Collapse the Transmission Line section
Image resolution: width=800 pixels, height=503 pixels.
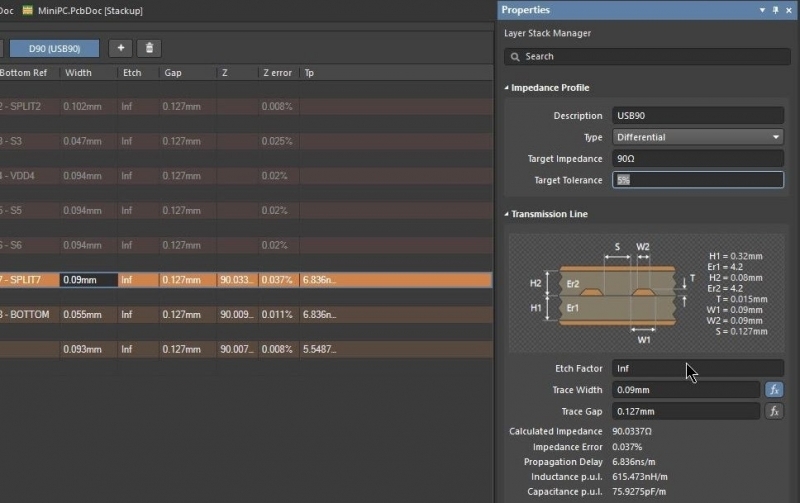(507, 214)
